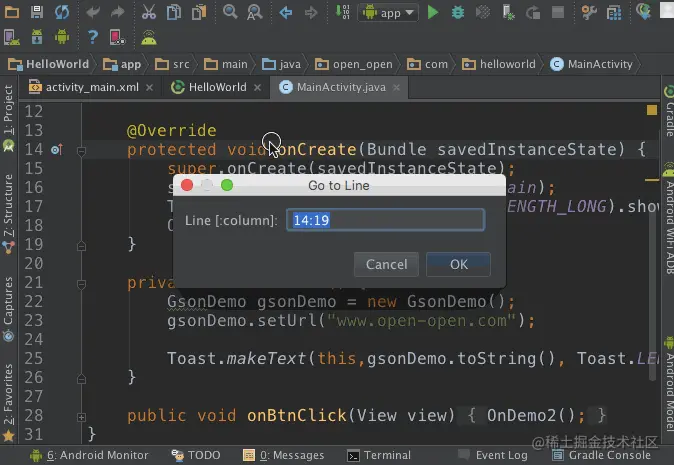Click the Paste clipboard icon
The width and height of the screenshot is (674, 465).
[199, 12]
